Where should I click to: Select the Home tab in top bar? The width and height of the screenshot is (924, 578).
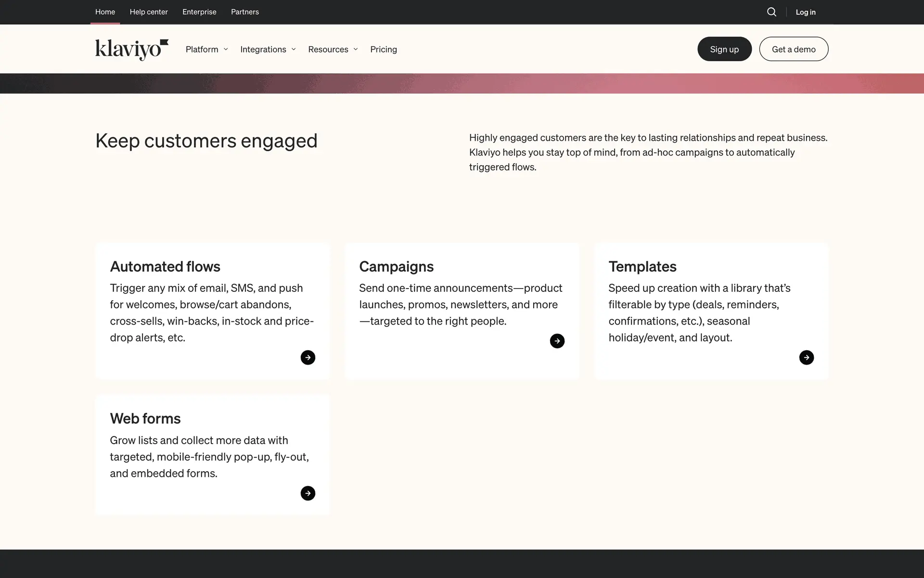click(x=105, y=12)
